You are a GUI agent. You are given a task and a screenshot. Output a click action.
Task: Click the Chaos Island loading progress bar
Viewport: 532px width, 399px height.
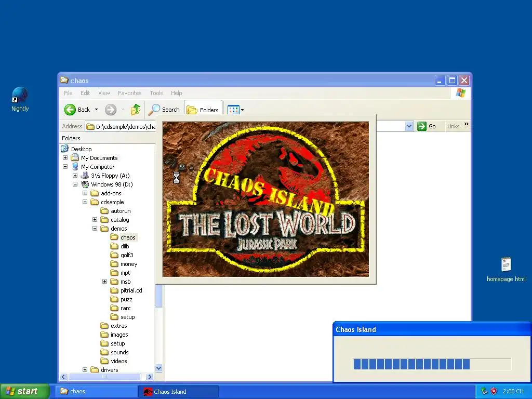[x=432, y=364]
